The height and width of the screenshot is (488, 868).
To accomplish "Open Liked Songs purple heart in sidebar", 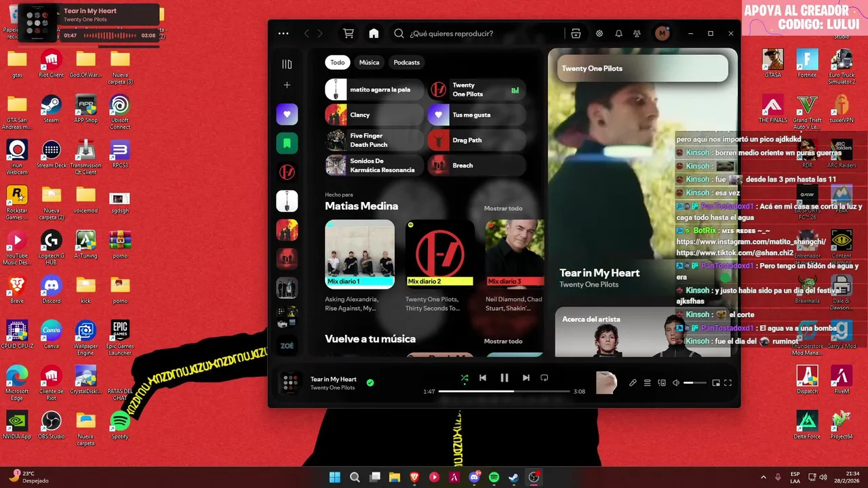I will (x=287, y=115).
